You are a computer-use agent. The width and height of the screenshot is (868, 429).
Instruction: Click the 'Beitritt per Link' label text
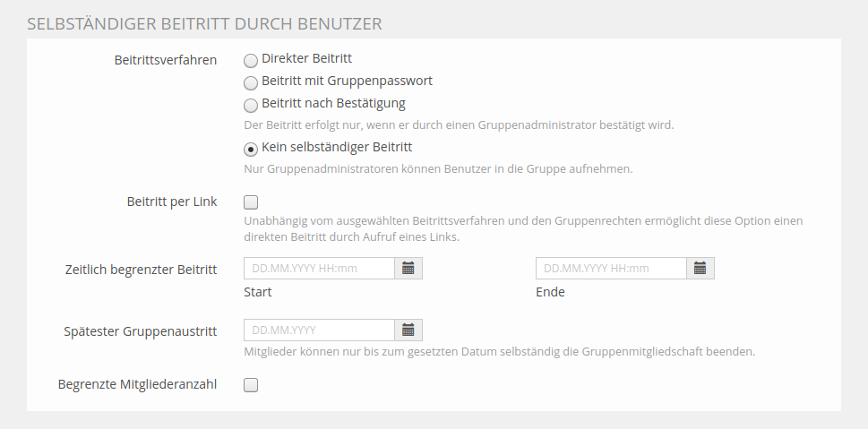172,202
